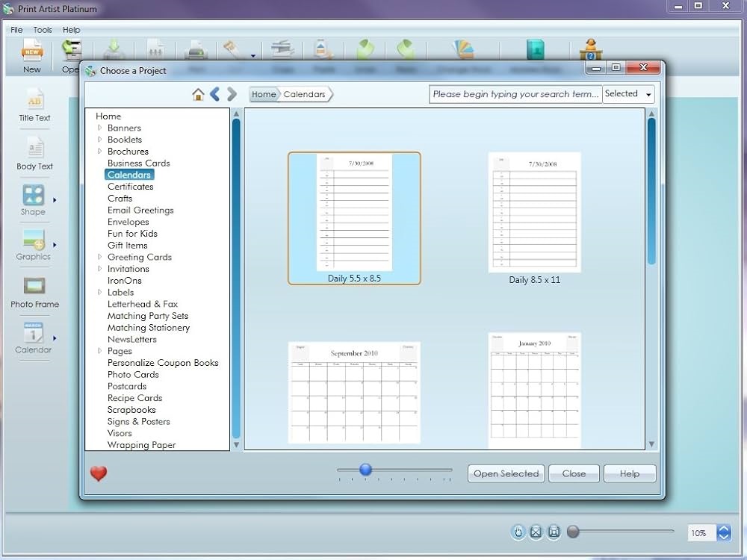Click the Title Text tool in the sidebar

click(x=34, y=105)
